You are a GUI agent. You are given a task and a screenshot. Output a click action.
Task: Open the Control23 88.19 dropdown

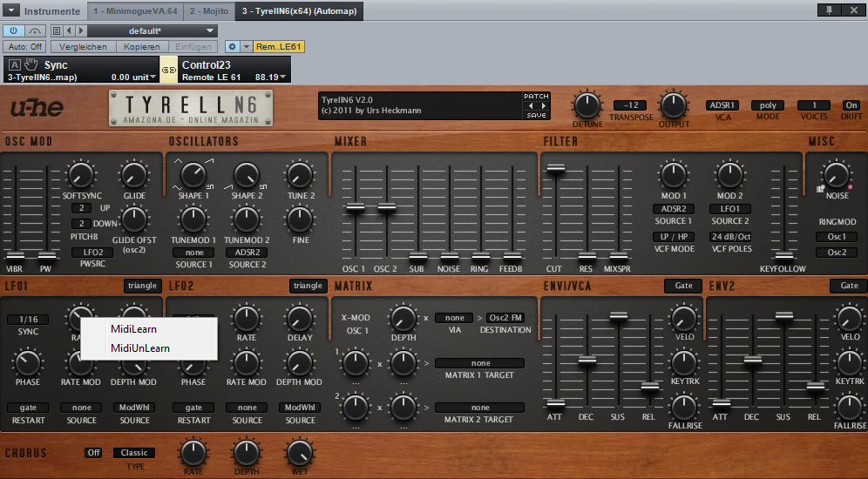click(x=271, y=77)
